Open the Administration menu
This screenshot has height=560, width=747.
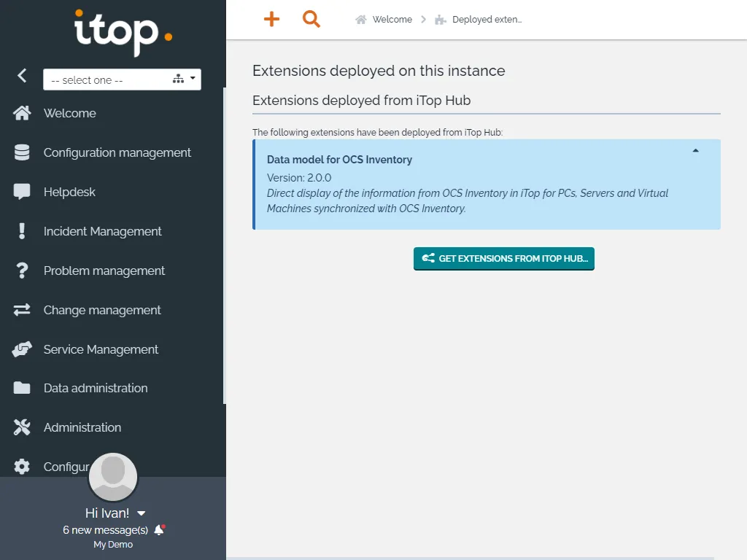point(82,427)
